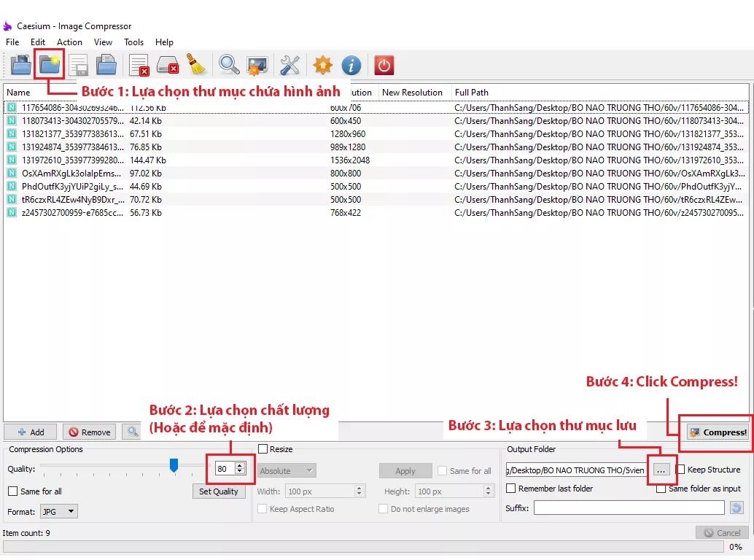Click the Add Pictures toolbar icon
754x560 pixels.
point(21,65)
